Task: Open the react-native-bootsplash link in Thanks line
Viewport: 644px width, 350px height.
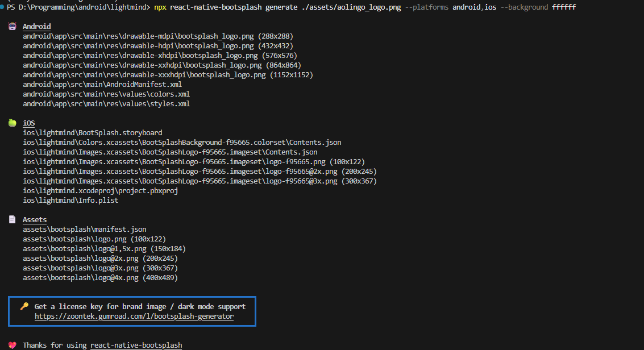Action: [x=136, y=345]
